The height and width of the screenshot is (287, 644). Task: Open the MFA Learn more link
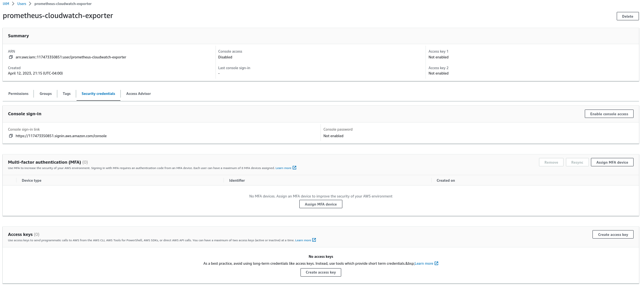tap(283, 168)
